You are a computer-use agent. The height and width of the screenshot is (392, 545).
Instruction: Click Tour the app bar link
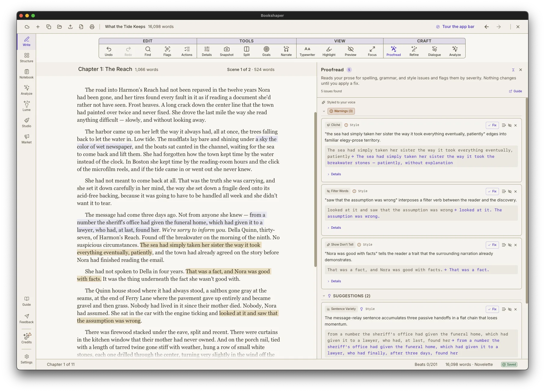[455, 27]
